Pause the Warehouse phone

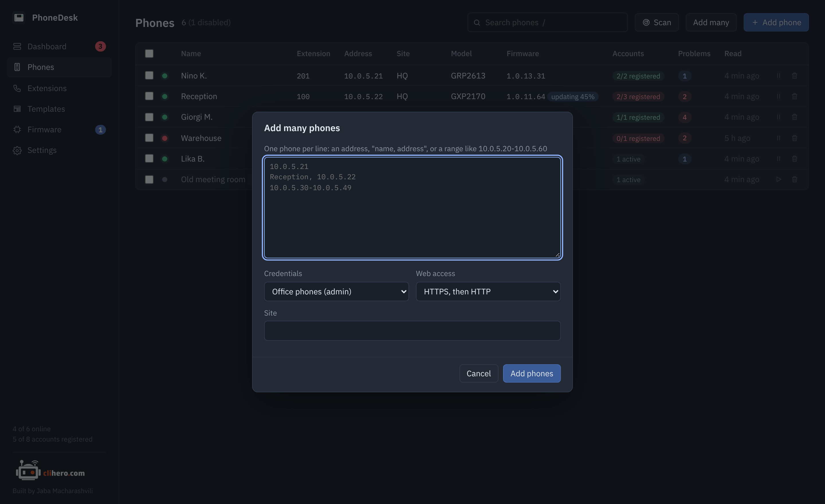[x=779, y=138]
